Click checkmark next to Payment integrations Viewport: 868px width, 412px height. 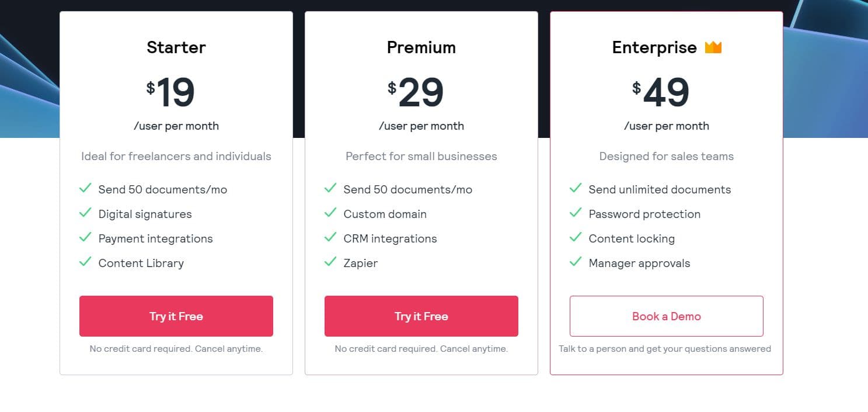[x=85, y=237]
